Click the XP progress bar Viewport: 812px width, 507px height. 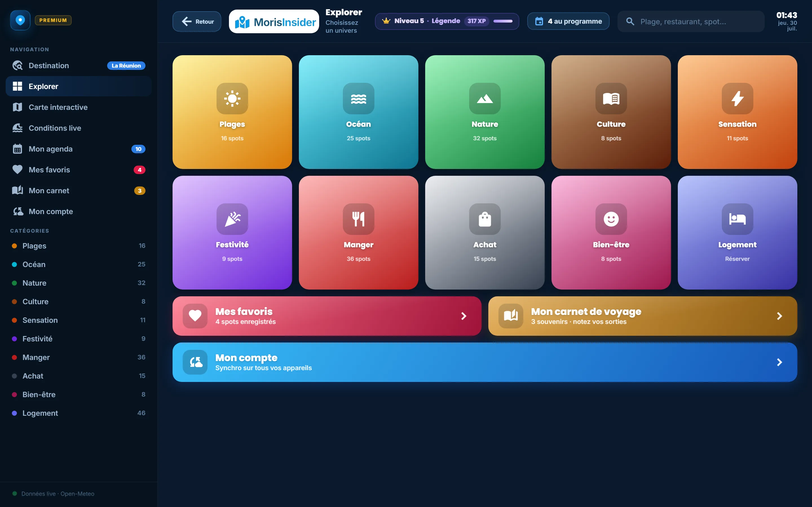[x=503, y=21]
